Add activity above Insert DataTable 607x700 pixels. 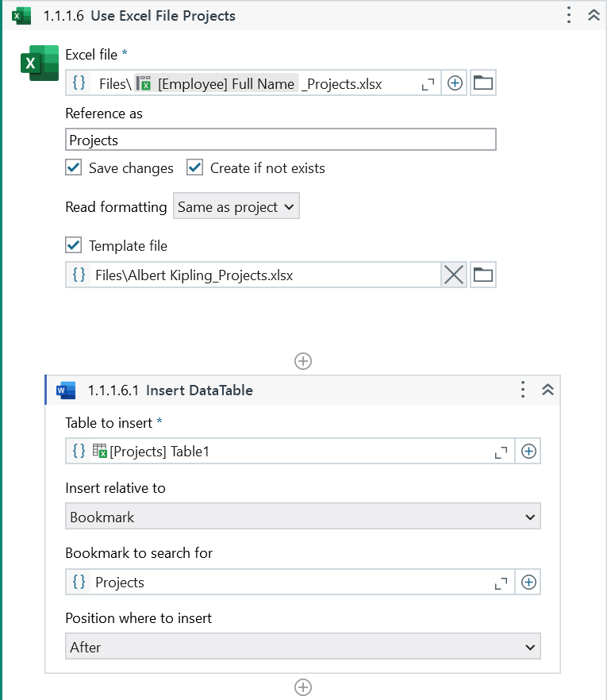pyautogui.click(x=302, y=361)
